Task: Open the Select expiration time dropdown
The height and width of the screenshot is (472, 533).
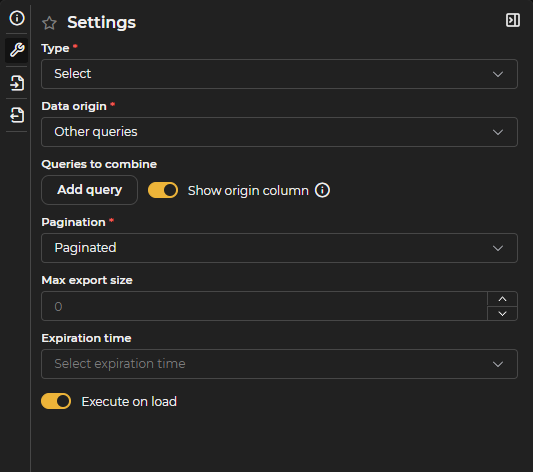Action: pyautogui.click(x=279, y=364)
